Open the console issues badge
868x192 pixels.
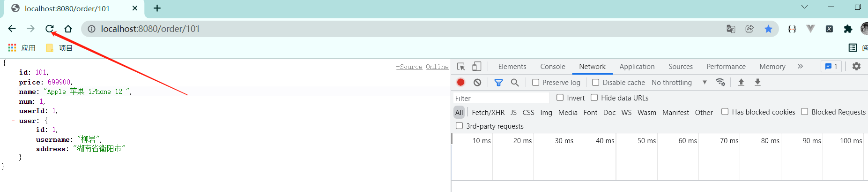pos(831,67)
